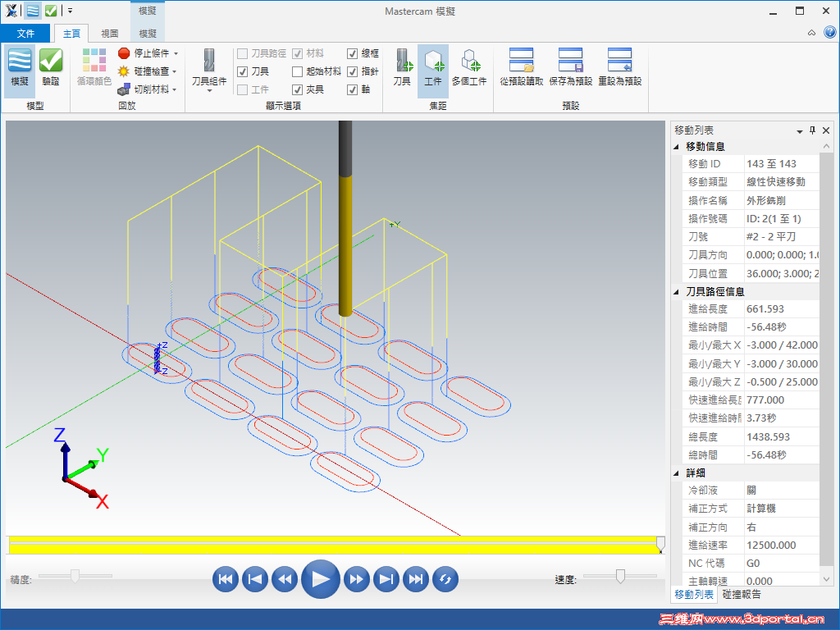Screen dimensions: 840x630
Task: Go to next operation
Action: [386, 579]
